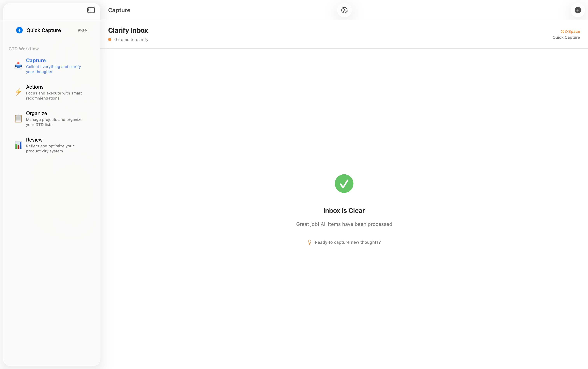The height and width of the screenshot is (369, 588).
Task: Select the Capture inbox tray icon
Action: pyautogui.click(x=18, y=65)
